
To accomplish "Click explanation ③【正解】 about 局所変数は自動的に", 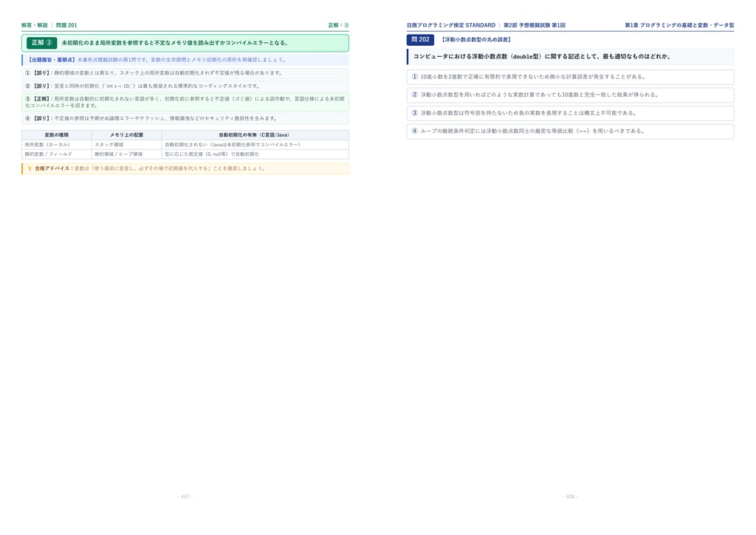I will pos(185,102).
